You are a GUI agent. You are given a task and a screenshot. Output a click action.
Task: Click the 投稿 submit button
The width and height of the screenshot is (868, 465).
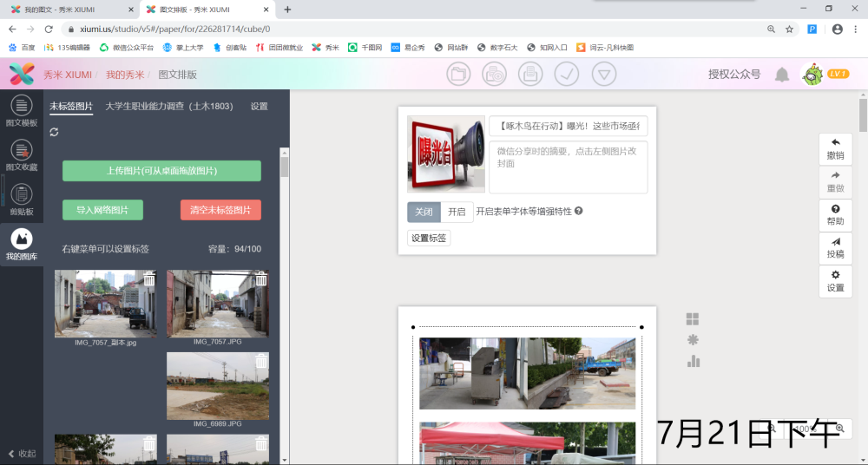(835, 249)
